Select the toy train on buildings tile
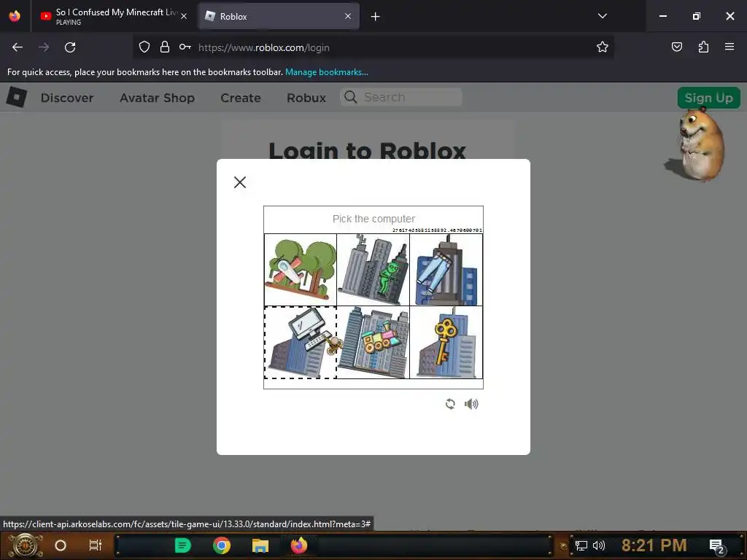747x560 pixels. click(x=373, y=343)
